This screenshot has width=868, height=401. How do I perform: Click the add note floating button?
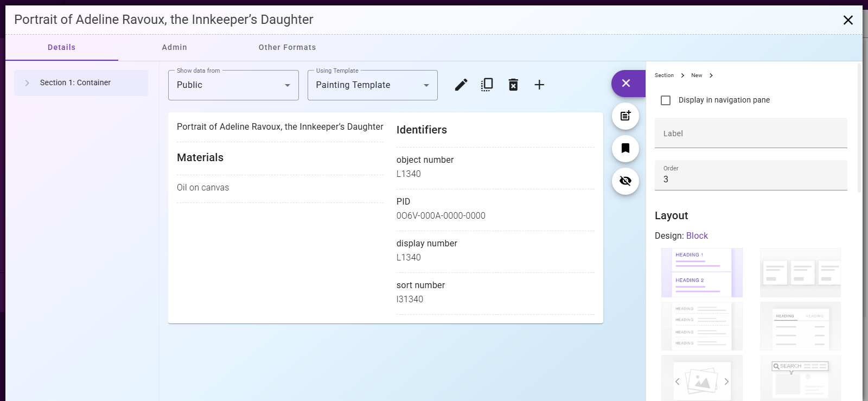pos(626,116)
